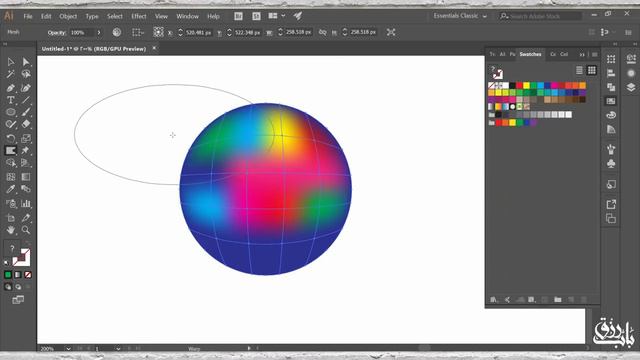This screenshot has width=640, height=360.
Task: Set Color fill mode button
Action: pyautogui.click(x=8, y=275)
